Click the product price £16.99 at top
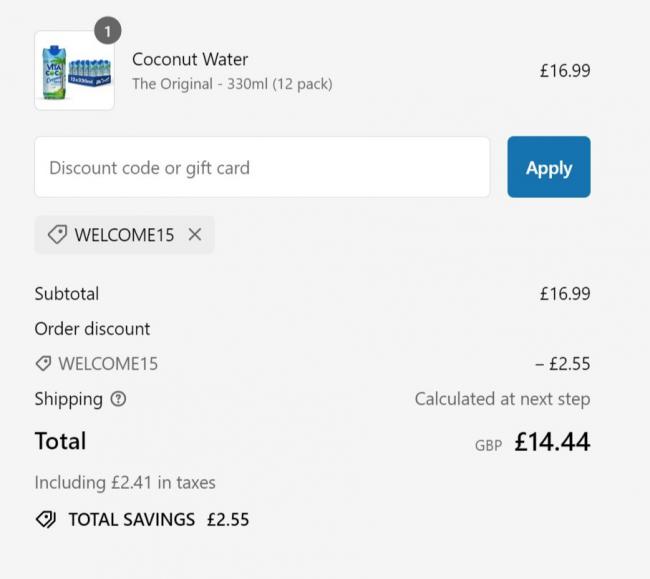Image resolution: width=650 pixels, height=579 pixels. click(x=565, y=70)
